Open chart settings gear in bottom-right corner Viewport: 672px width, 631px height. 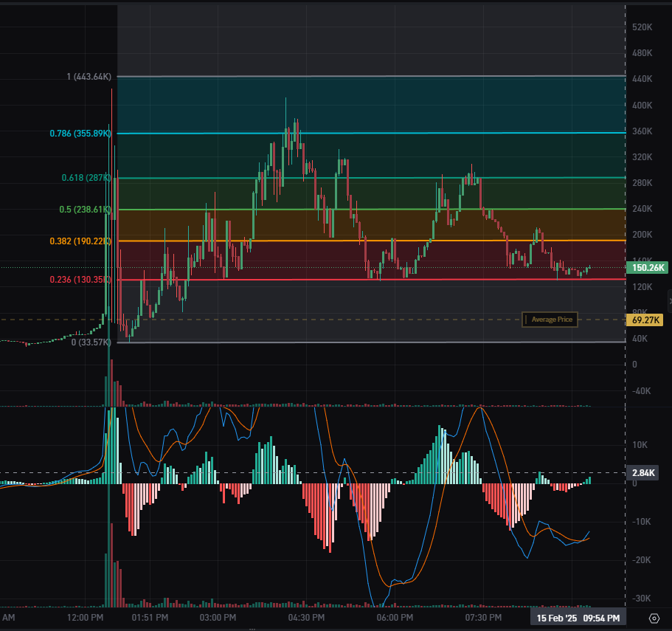coord(654,618)
